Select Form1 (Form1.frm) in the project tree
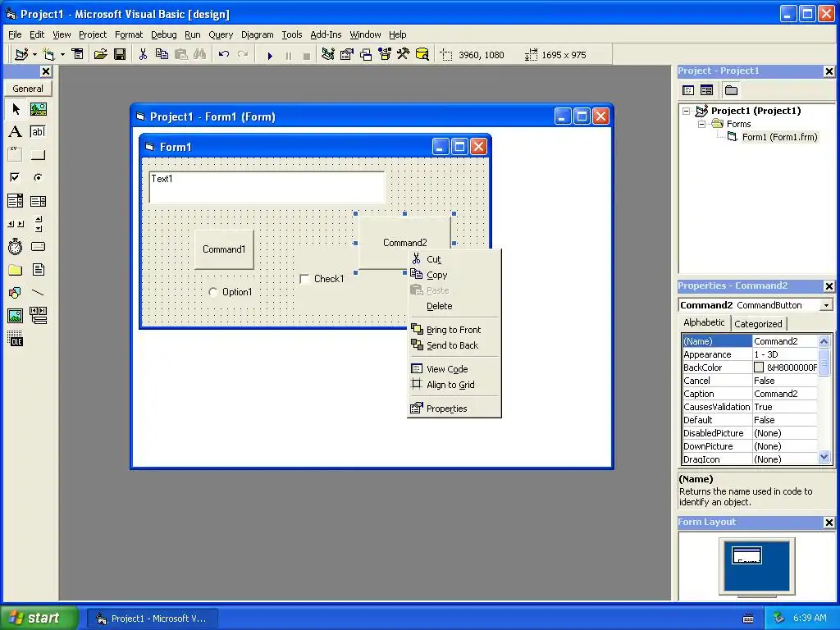Image resolution: width=840 pixels, height=630 pixels. (779, 137)
